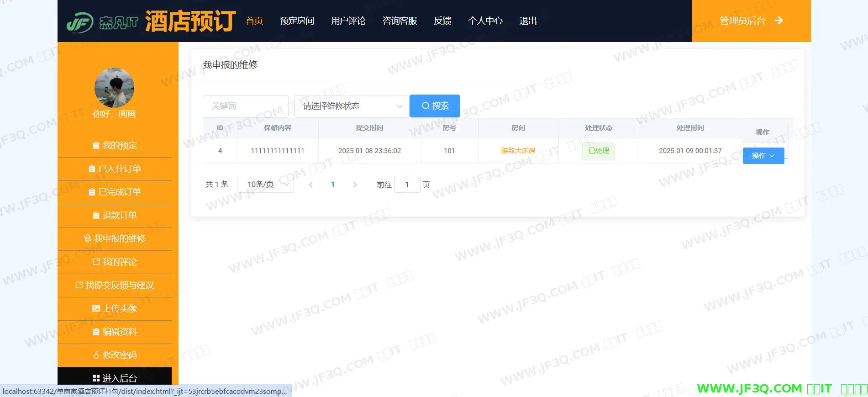Click the user avatar photo

[x=114, y=88]
